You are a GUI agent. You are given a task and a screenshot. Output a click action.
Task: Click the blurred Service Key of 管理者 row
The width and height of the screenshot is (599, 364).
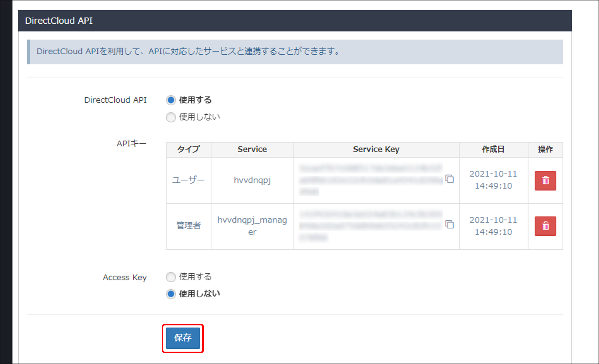pos(371,226)
